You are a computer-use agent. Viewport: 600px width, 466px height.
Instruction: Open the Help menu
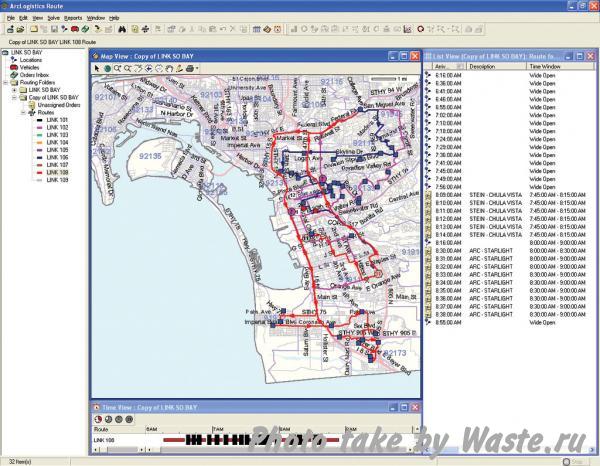click(114, 18)
